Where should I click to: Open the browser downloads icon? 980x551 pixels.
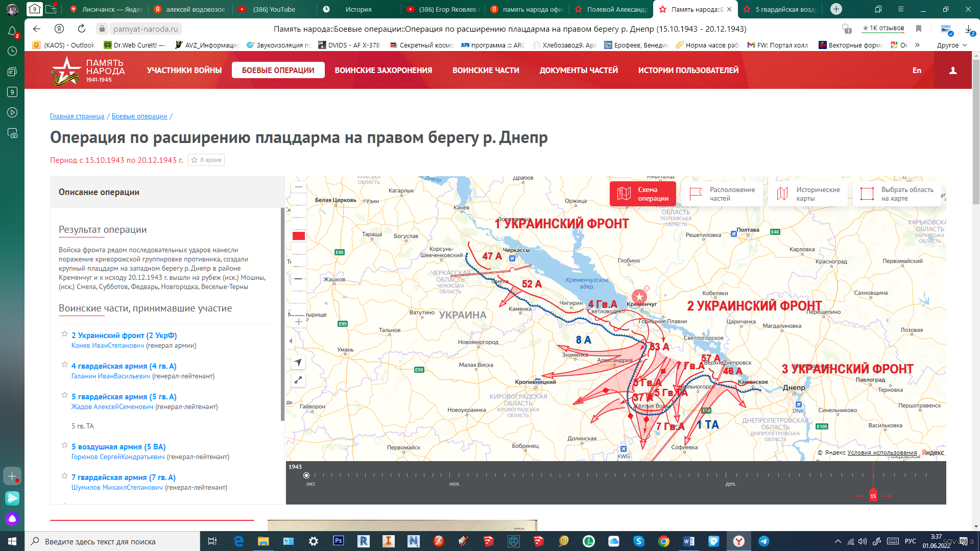968,30
